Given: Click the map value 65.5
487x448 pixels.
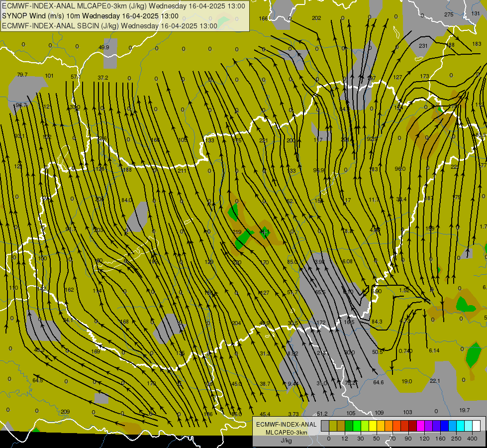Looking at the screenshot, I should click(320, 292).
